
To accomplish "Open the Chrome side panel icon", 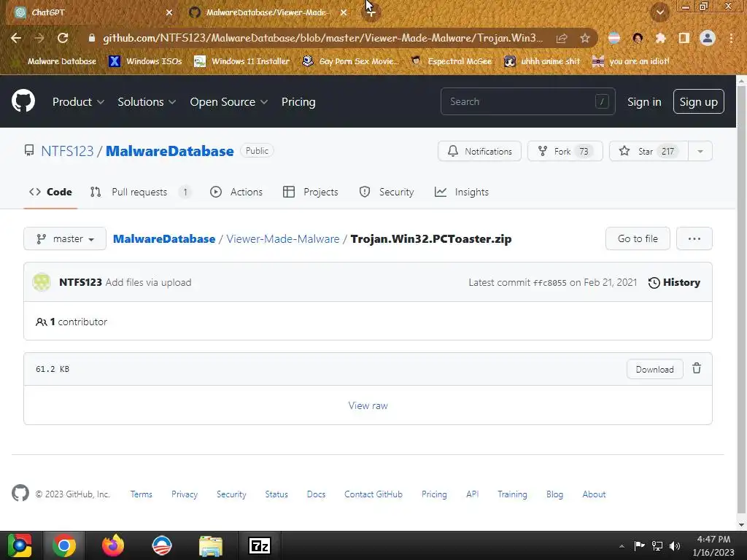I will click(684, 38).
